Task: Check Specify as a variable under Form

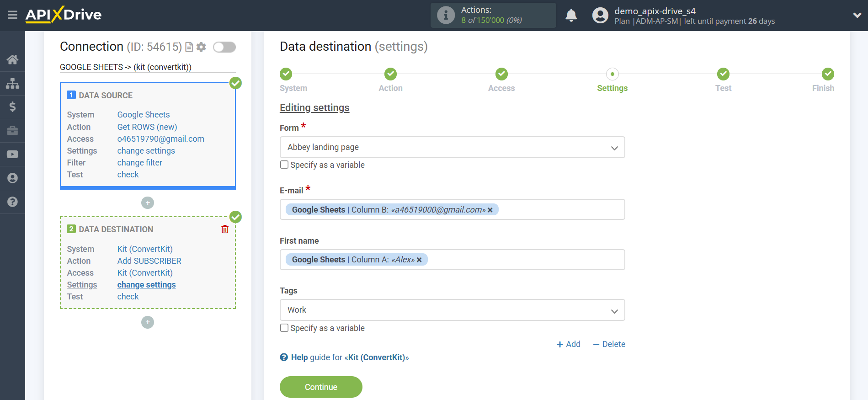Action: [x=284, y=165]
